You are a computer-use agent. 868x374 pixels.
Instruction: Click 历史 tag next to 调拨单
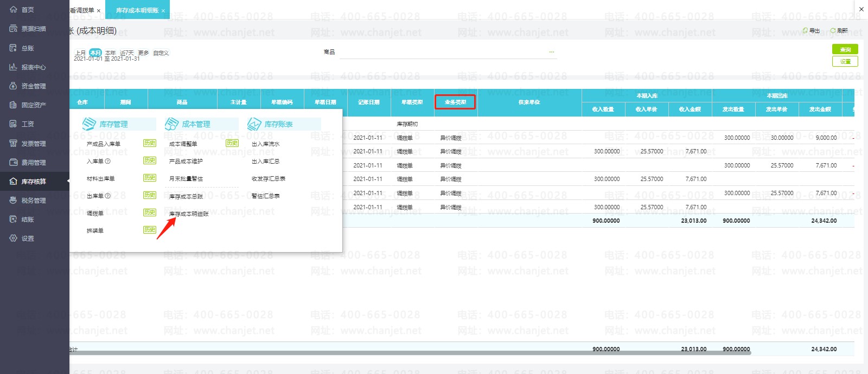(150, 212)
